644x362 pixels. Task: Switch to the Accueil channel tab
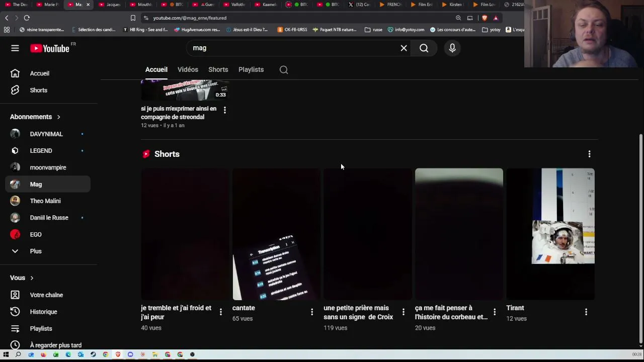[156, 70]
